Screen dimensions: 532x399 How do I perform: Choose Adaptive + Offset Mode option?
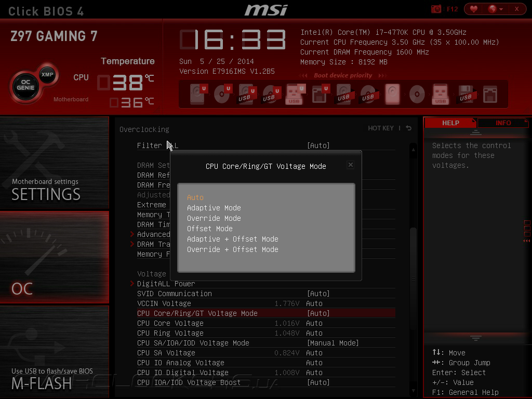point(232,239)
